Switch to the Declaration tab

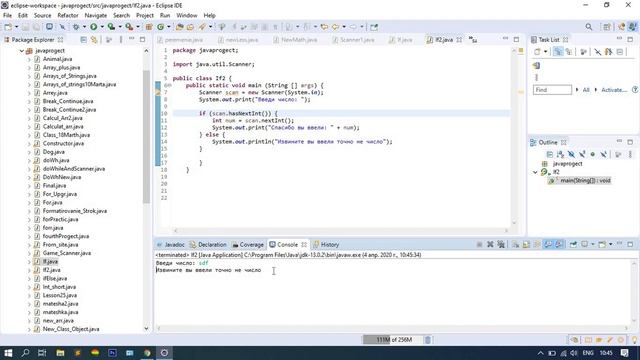(x=208, y=244)
